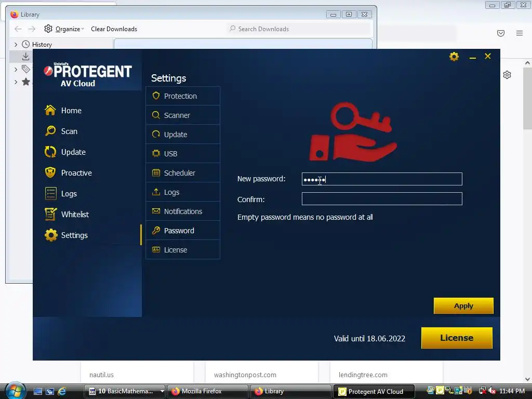Switch to Scanner settings tab
This screenshot has height=399, width=532.
[x=183, y=115]
